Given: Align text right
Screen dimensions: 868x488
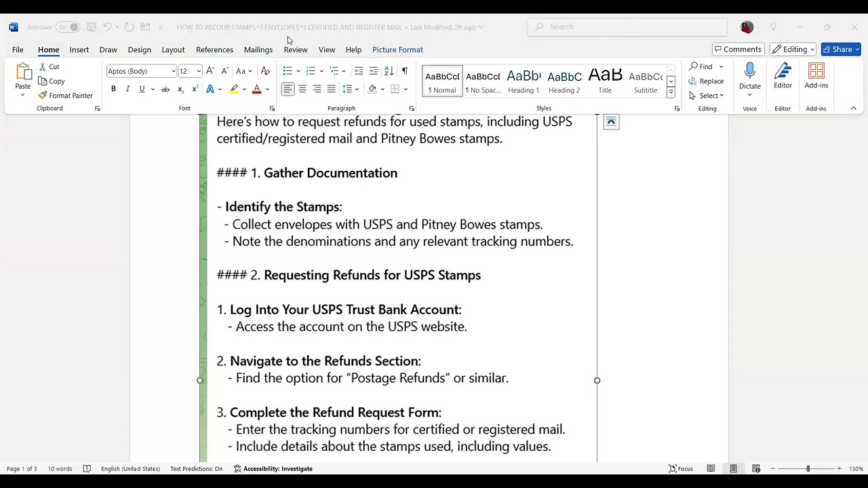Looking at the screenshot, I should point(317,89).
